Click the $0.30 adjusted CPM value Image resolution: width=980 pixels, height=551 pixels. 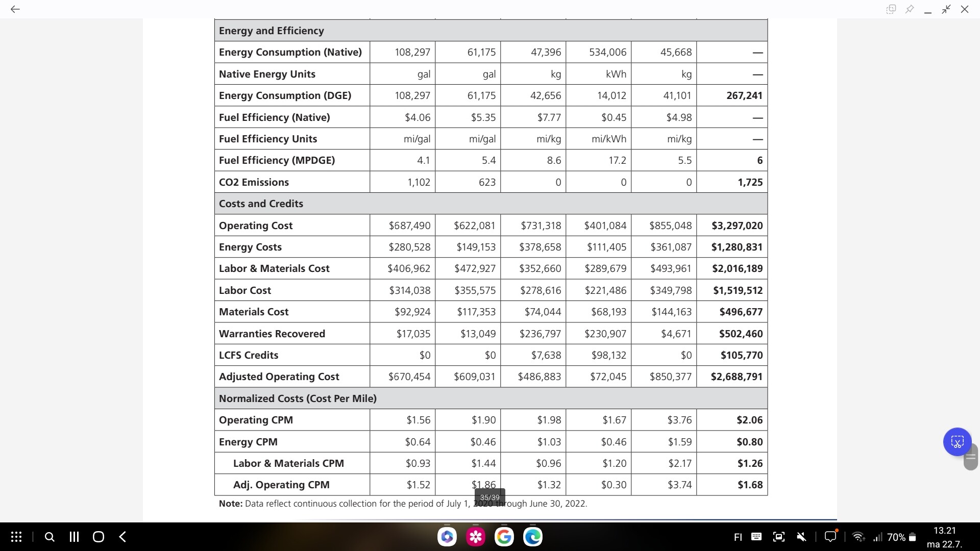tap(614, 485)
